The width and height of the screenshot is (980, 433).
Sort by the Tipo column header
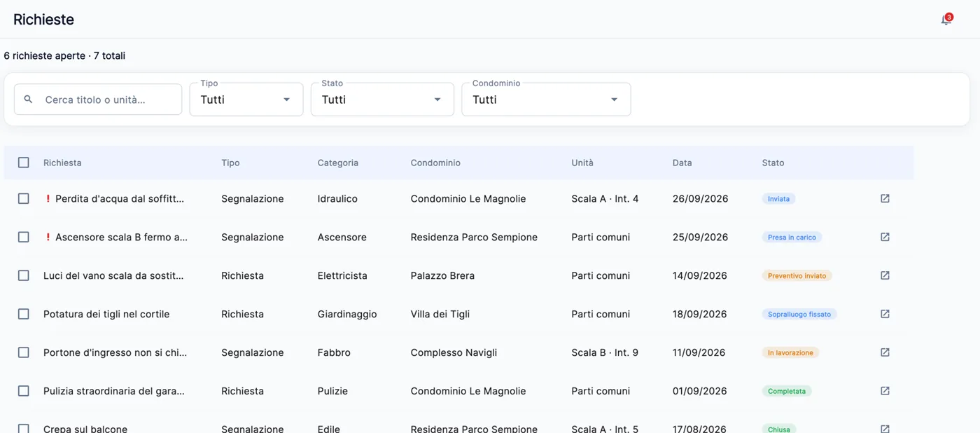coord(230,163)
